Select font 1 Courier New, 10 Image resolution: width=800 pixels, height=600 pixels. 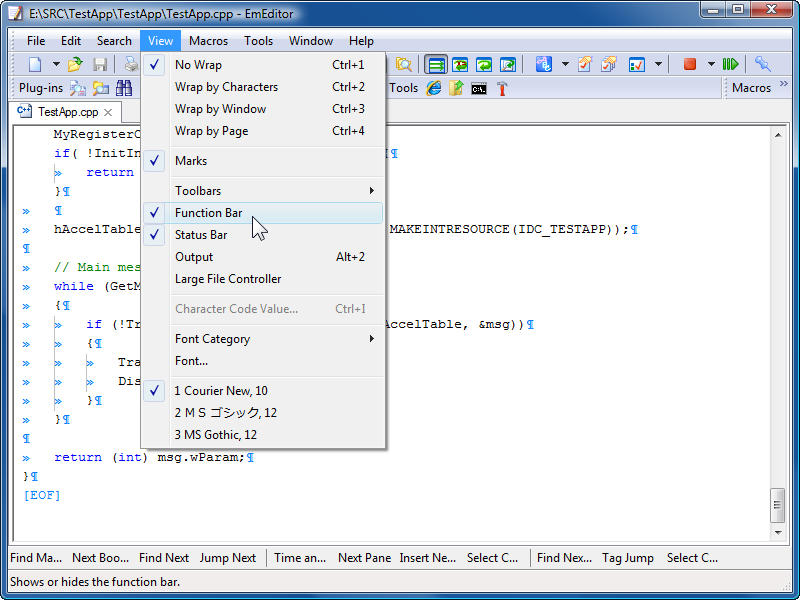[x=263, y=391]
